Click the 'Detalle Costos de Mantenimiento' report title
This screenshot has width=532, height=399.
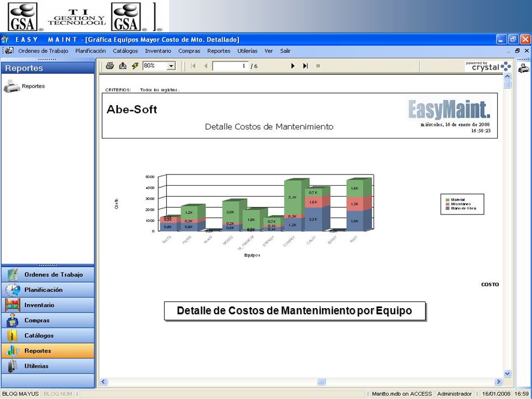pyautogui.click(x=269, y=126)
